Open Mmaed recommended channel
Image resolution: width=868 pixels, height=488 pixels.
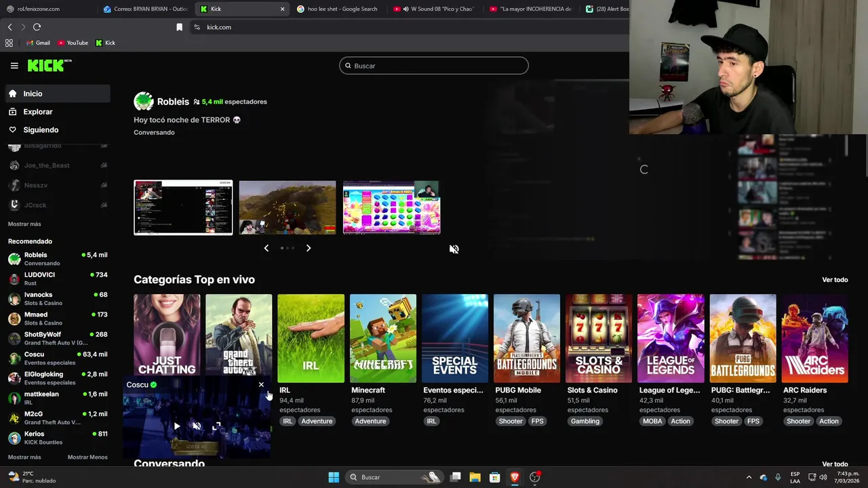pyautogui.click(x=58, y=319)
